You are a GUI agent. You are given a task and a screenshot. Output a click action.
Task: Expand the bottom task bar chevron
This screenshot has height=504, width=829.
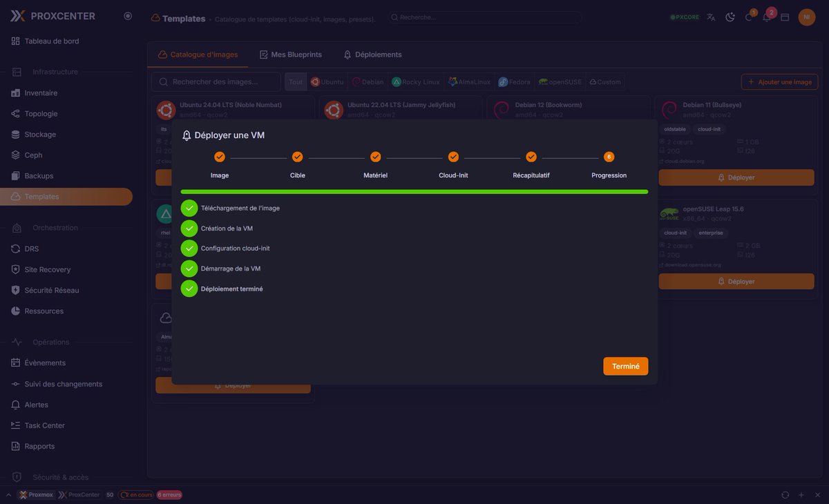[8, 495]
